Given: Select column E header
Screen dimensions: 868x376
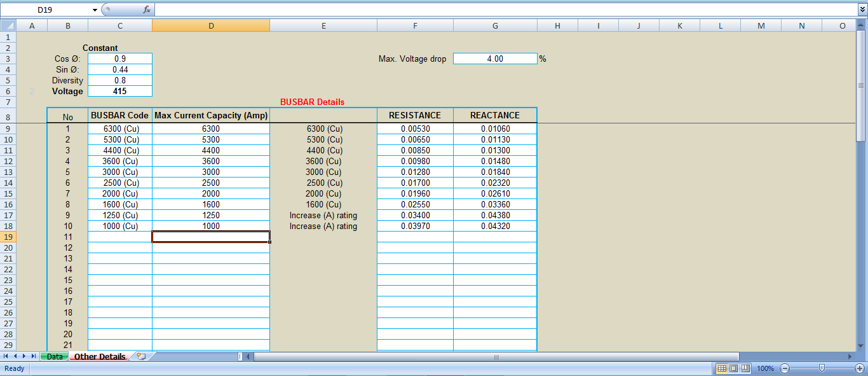Looking at the screenshot, I should coord(323,25).
